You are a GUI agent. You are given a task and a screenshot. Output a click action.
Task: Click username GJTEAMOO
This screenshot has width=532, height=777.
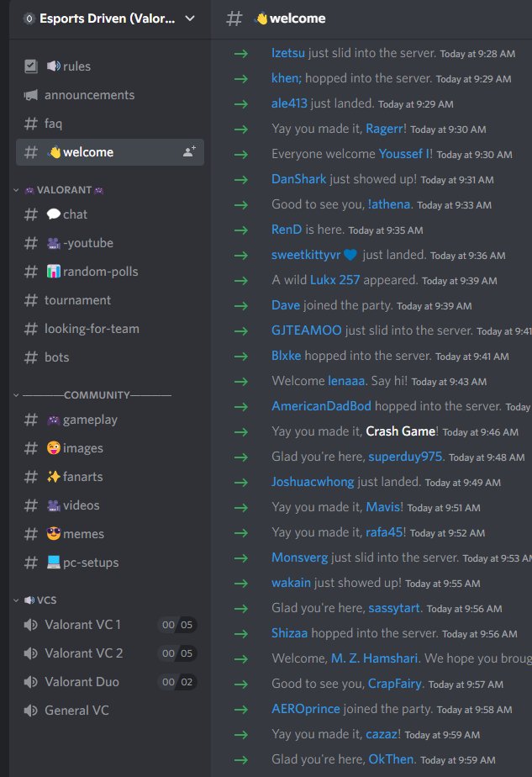point(306,330)
